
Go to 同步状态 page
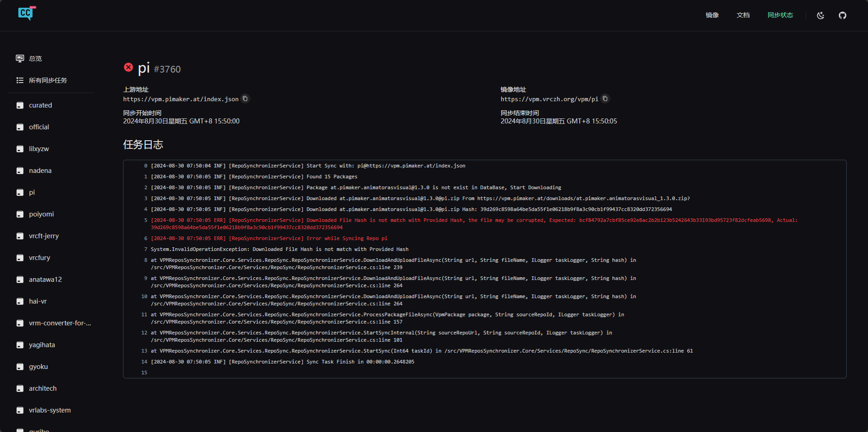click(x=780, y=15)
